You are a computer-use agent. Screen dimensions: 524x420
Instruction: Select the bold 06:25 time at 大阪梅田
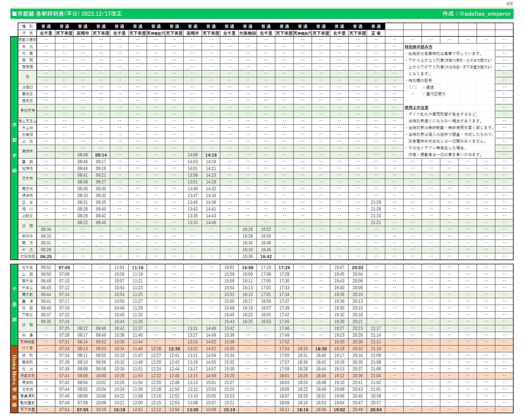pos(46,256)
